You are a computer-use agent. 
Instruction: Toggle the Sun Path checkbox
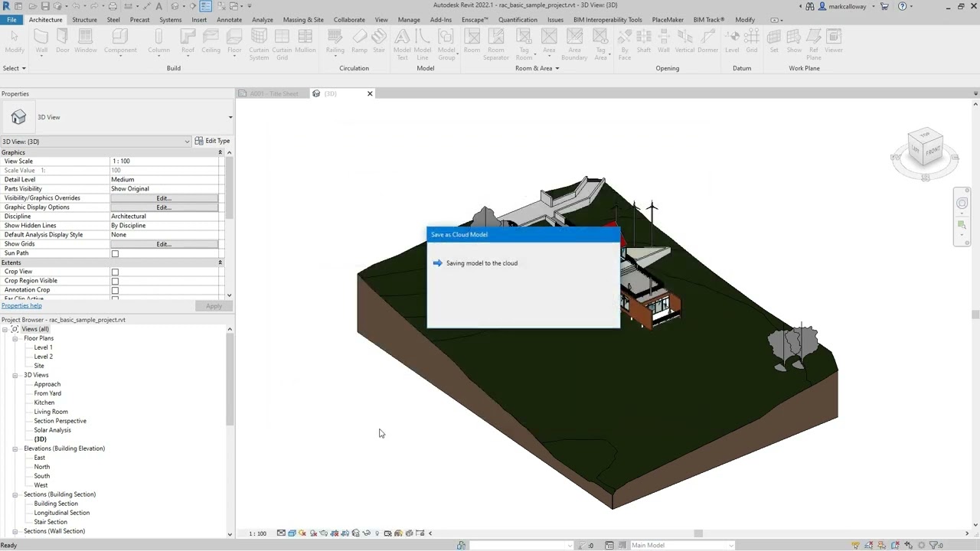115,253
